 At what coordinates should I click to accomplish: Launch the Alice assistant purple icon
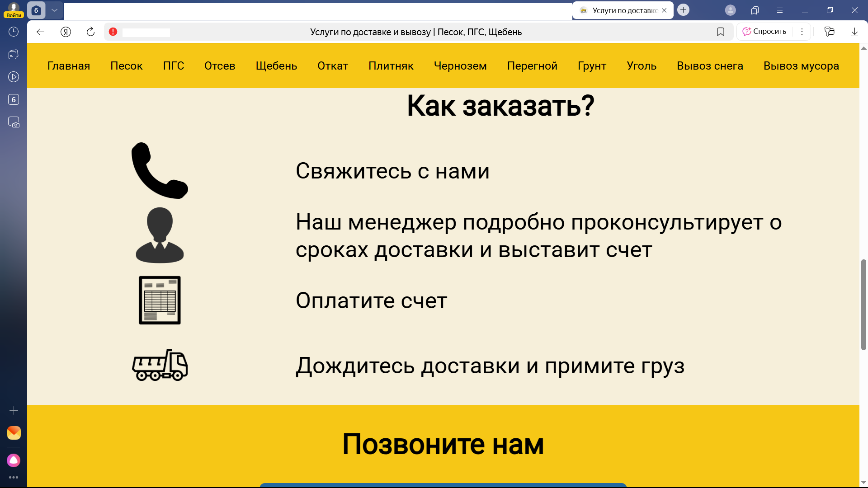[14, 460]
